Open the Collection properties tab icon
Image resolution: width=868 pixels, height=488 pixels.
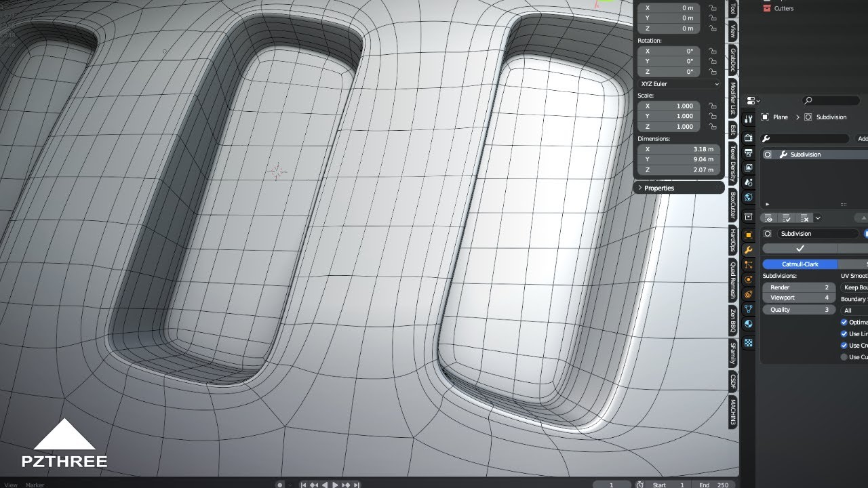click(749, 216)
